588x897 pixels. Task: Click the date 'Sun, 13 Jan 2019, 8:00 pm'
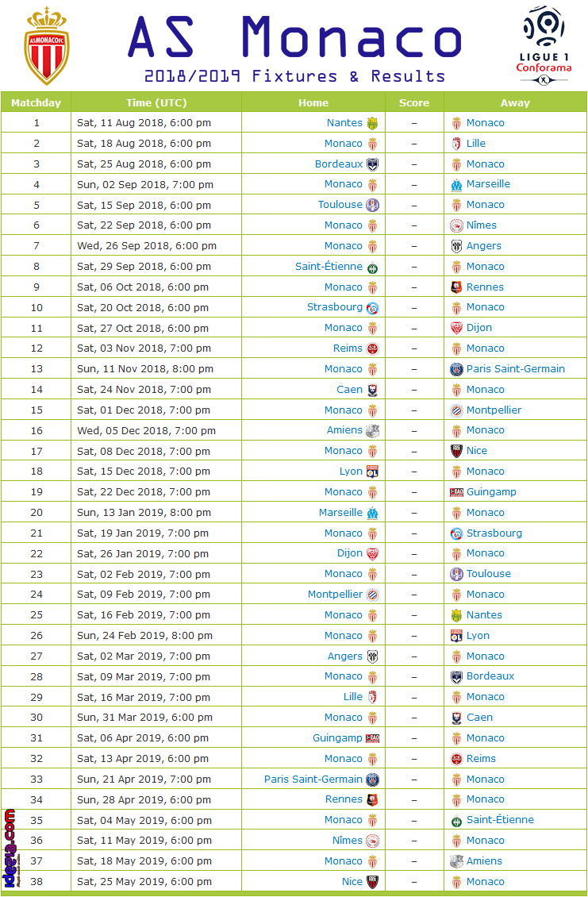[x=144, y=512]
